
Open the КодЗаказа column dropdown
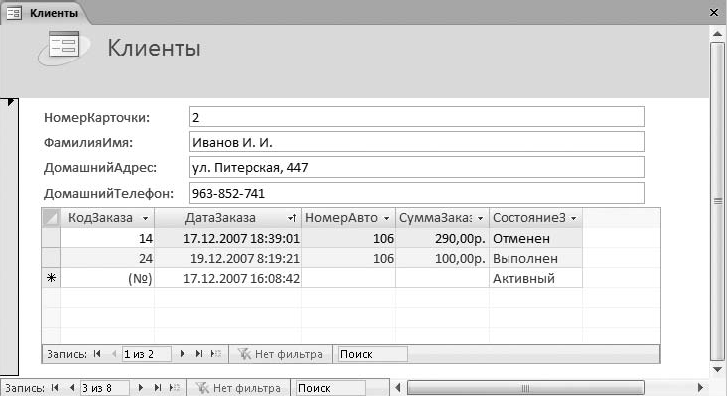tap(146, 218)
